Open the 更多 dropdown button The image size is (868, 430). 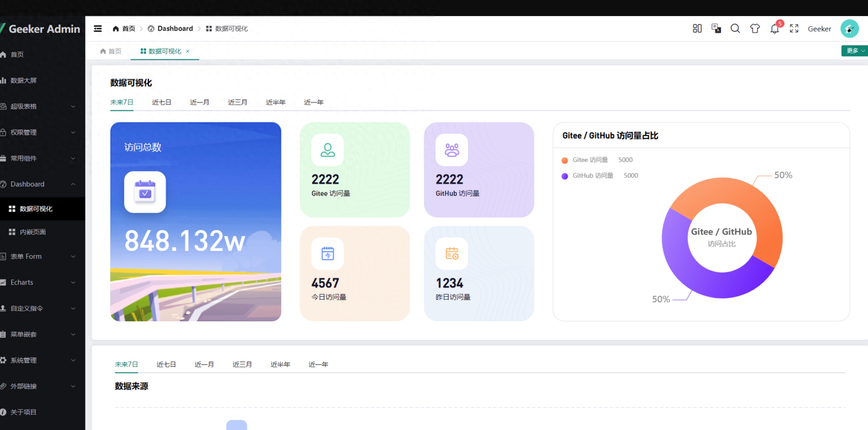click(x=854, y=51)
